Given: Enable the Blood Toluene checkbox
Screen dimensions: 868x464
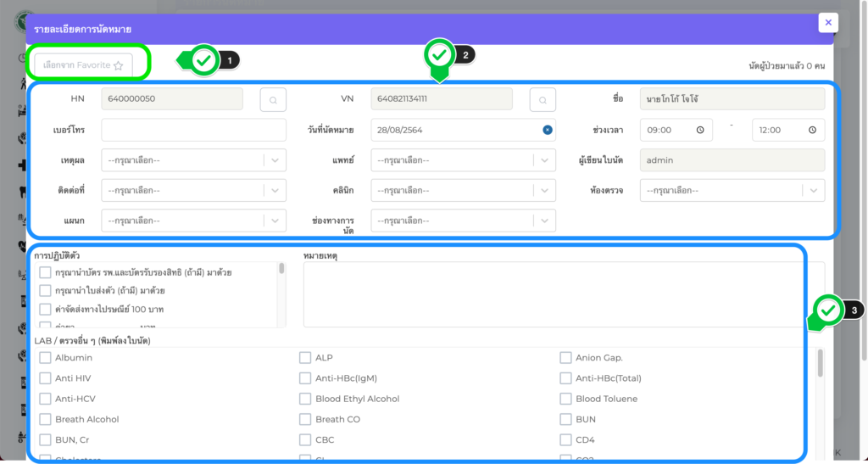Looking at the screenshot, I should (x=565, y=399).
